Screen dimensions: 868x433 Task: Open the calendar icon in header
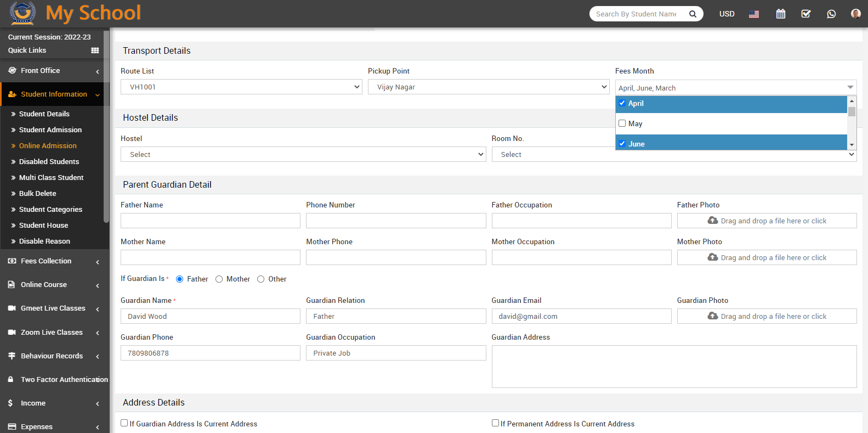point(781,14)
